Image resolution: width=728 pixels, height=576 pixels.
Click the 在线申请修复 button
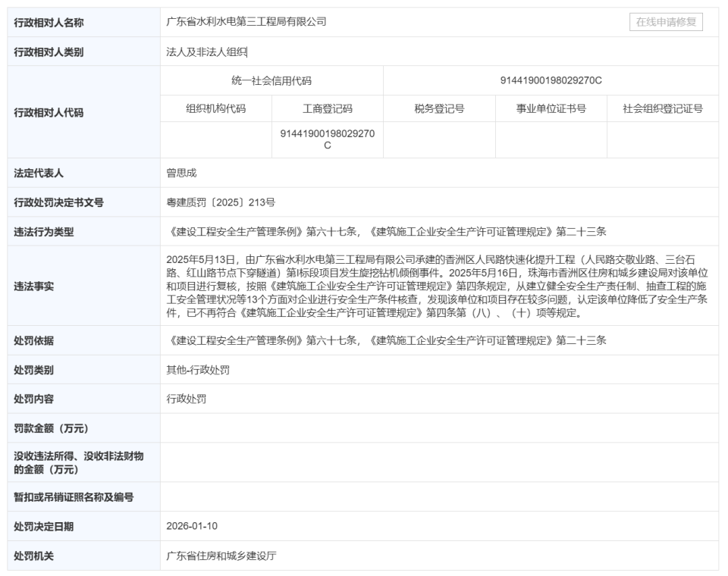coord(666,22)
